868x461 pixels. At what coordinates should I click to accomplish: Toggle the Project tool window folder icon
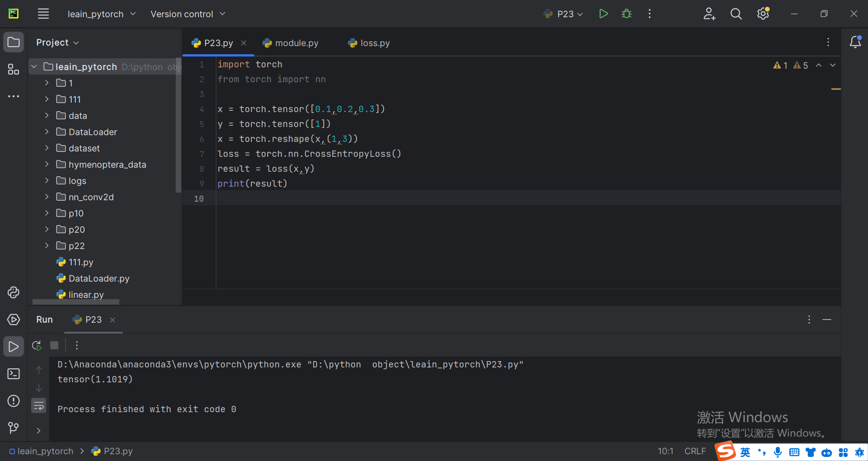(14, 42)
